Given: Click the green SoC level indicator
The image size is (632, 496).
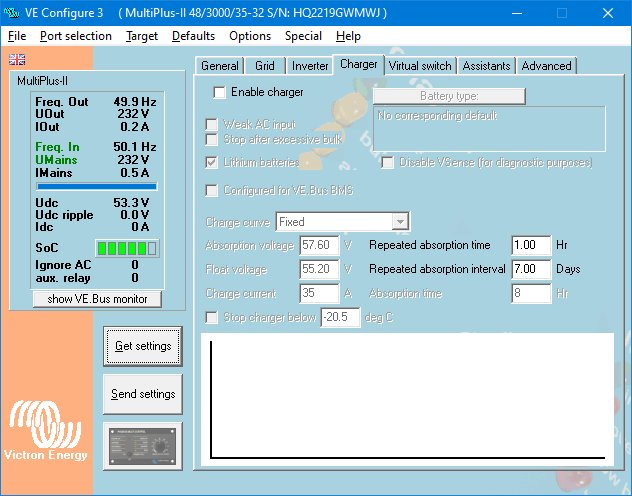Looking at the screenshot, I should (127, 248).
